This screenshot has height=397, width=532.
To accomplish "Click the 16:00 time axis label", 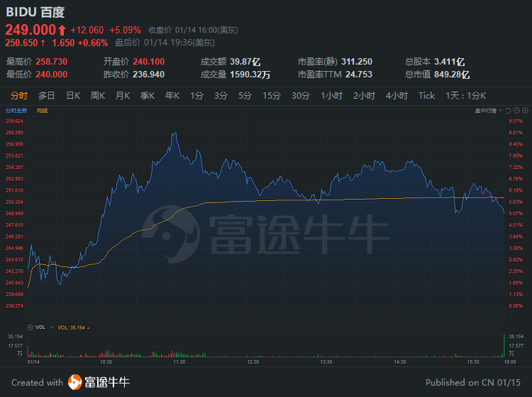I will [510, 362].
